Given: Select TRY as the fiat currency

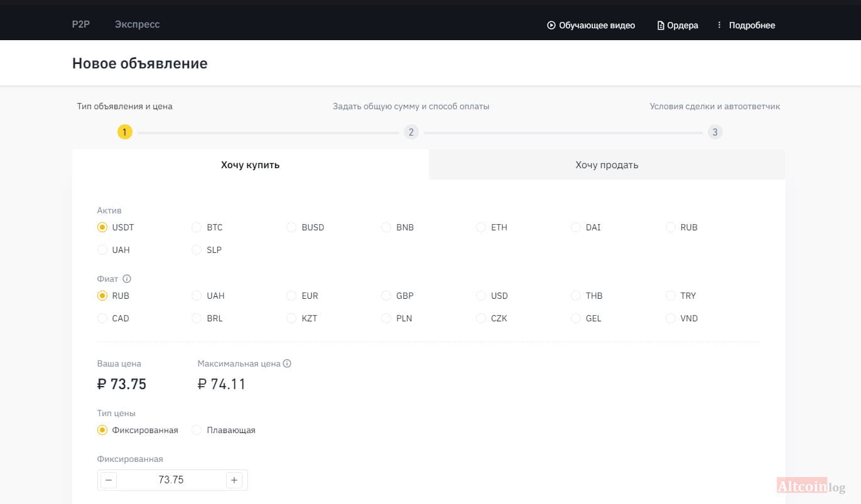Looking at the screenshot, I should [681, 296].
